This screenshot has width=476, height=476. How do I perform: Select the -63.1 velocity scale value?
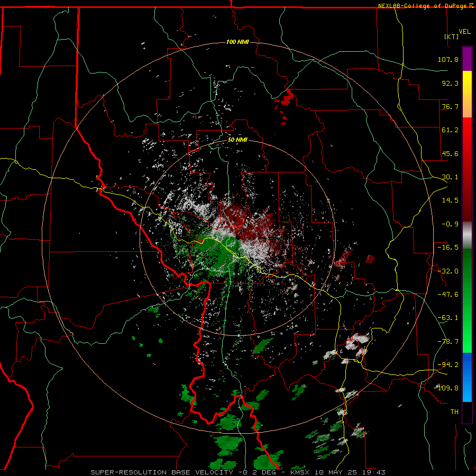[x=448, y=318]
